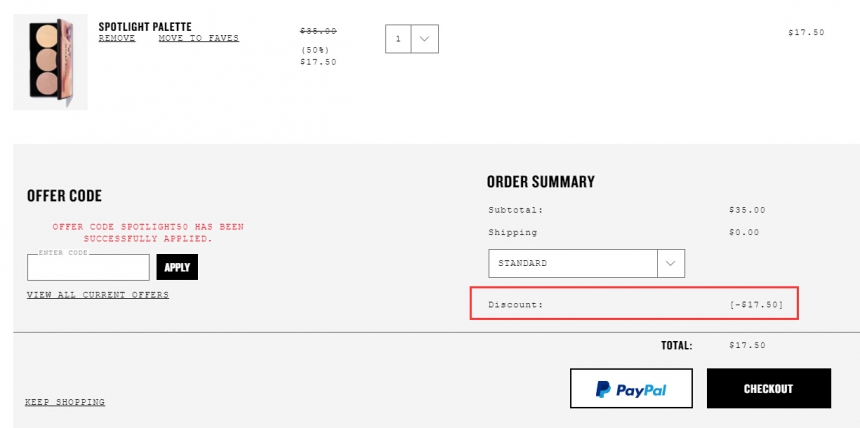Image resolution: width=860 pixels, height=428 pixels.
Task: Click the Total amount $17.50
Action: tap(747, 345)
